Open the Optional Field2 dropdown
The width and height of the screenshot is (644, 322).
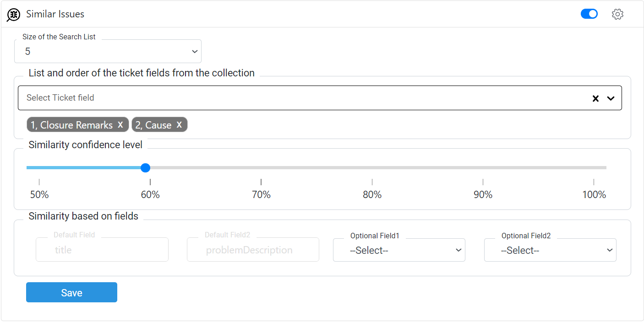tap(550, 250)
